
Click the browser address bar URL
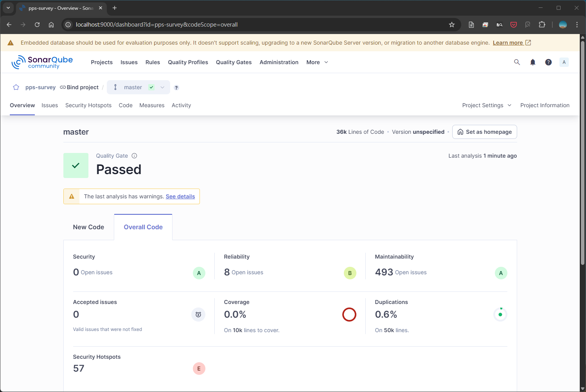point(156,25)
